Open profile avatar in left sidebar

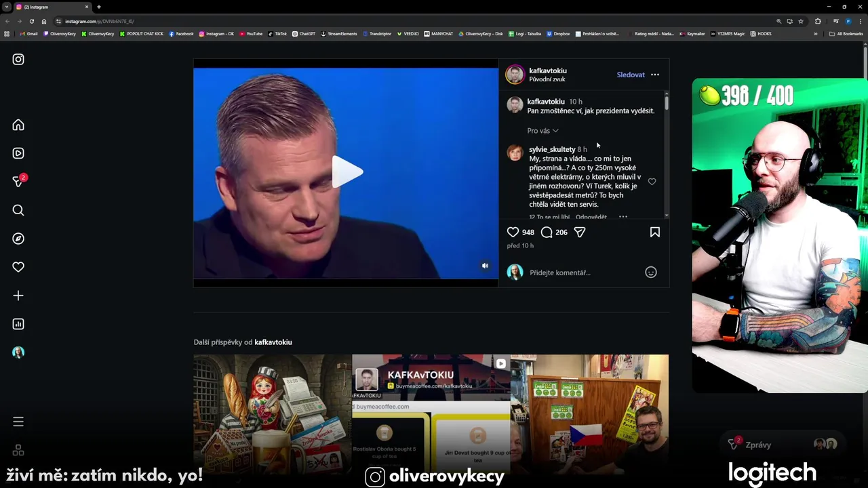(x=18, y=352)
